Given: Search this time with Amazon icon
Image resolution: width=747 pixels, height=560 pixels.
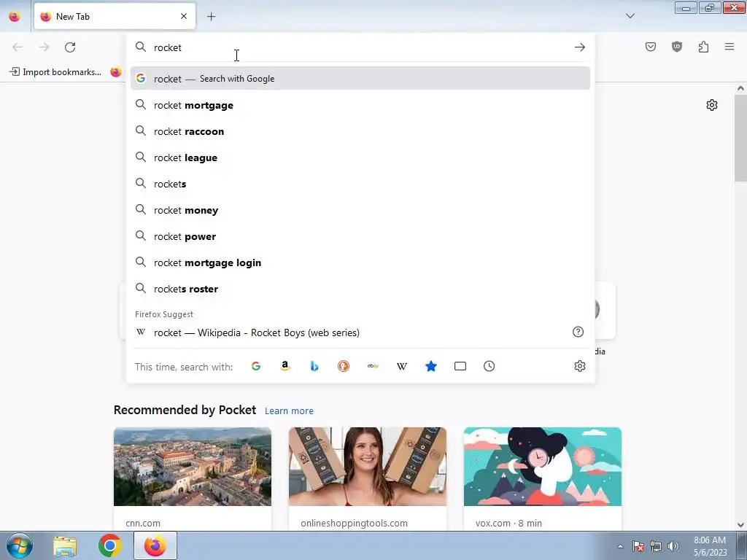Looking at the screenshot, I should pos(285,366).
